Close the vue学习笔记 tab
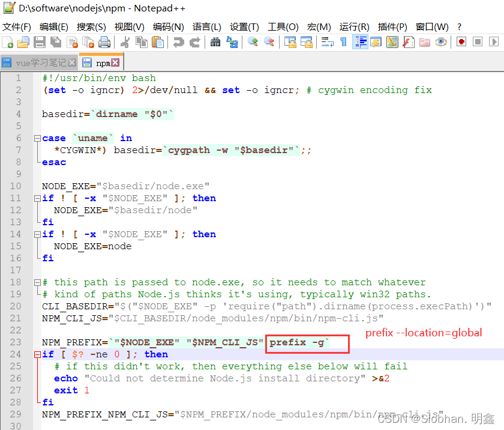This screenshot has width=504, height=430. click(x=73, y=62)
